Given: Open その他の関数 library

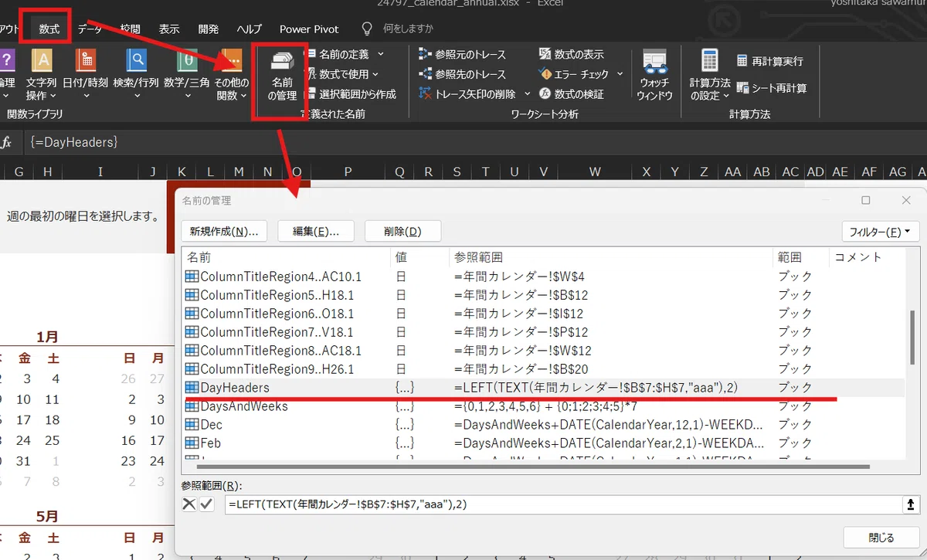Looking at the screenshot, I should pos(232,73).
